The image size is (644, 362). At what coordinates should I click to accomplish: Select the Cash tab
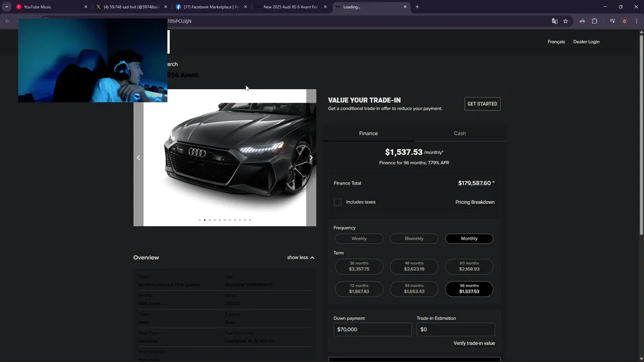pyautogui.click(x=460, y=133)
